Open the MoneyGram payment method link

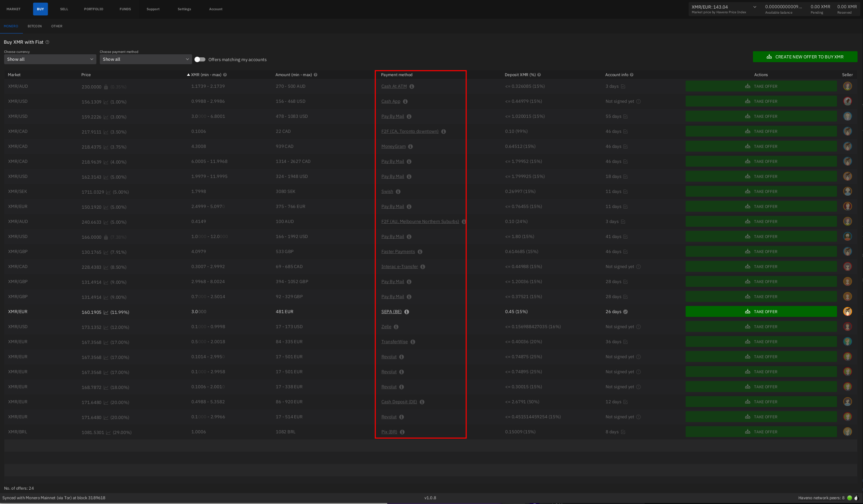(x=393, y=146)
